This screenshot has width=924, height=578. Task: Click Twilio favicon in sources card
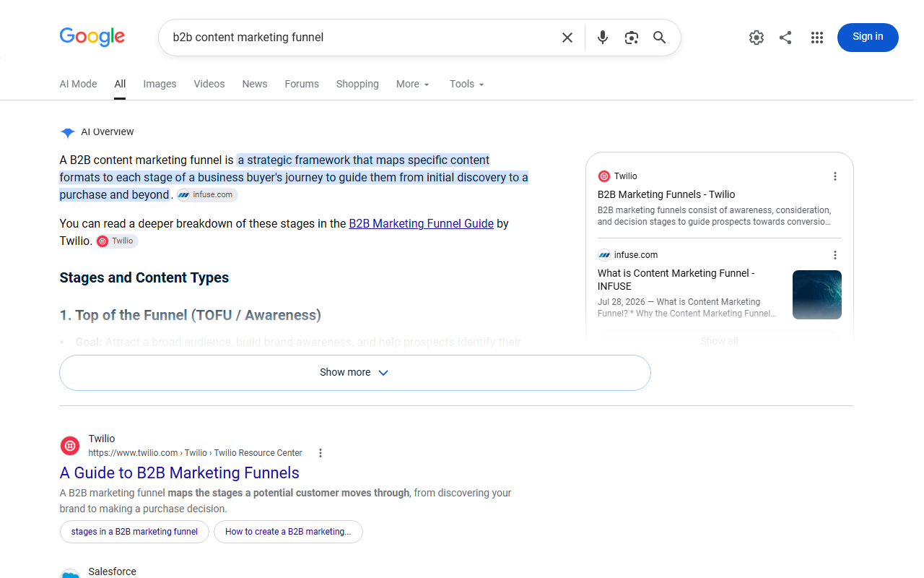[604, 176]
